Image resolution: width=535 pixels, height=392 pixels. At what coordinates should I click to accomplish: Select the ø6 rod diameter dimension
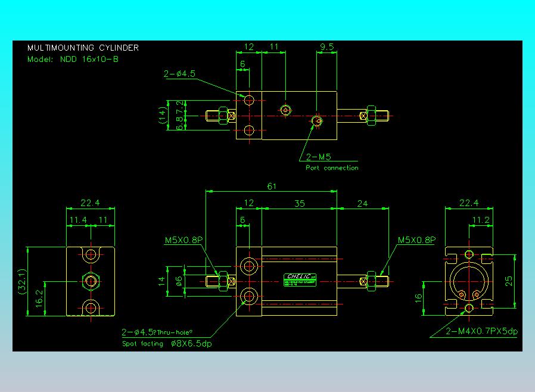[x=179, y=281]
